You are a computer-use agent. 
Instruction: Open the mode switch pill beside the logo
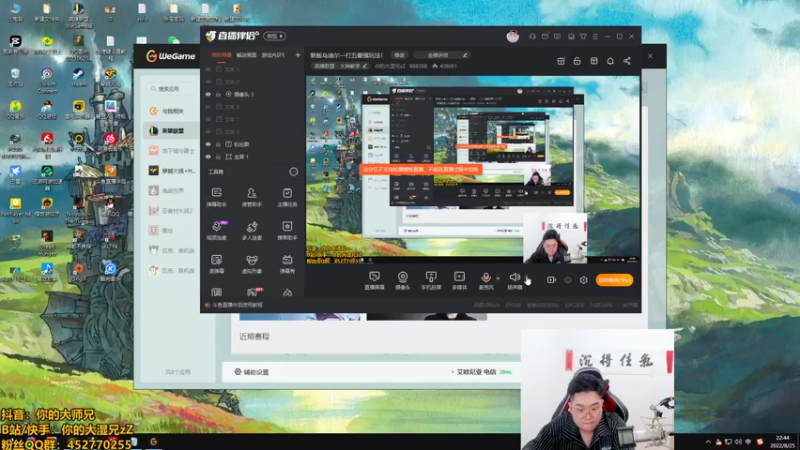pos(274,36)
